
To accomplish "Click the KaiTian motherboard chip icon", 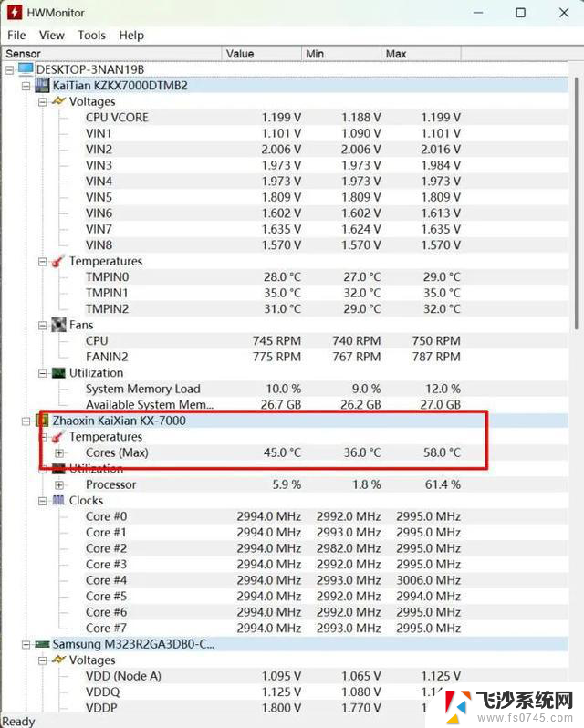I will (42, 86).
